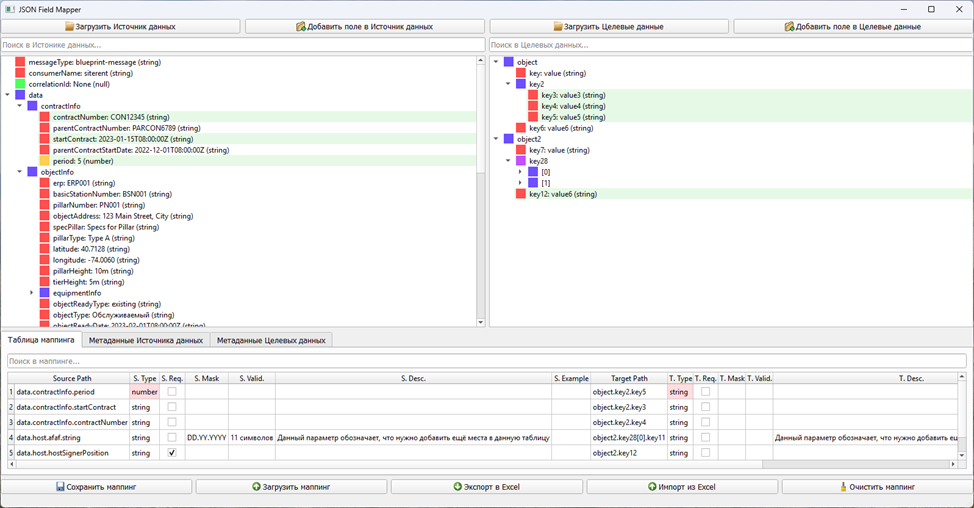Image resolution: width=974 pixels, height=508 pixels.
Task: Sort by Source Path column header
Action: tap(71, 378)
